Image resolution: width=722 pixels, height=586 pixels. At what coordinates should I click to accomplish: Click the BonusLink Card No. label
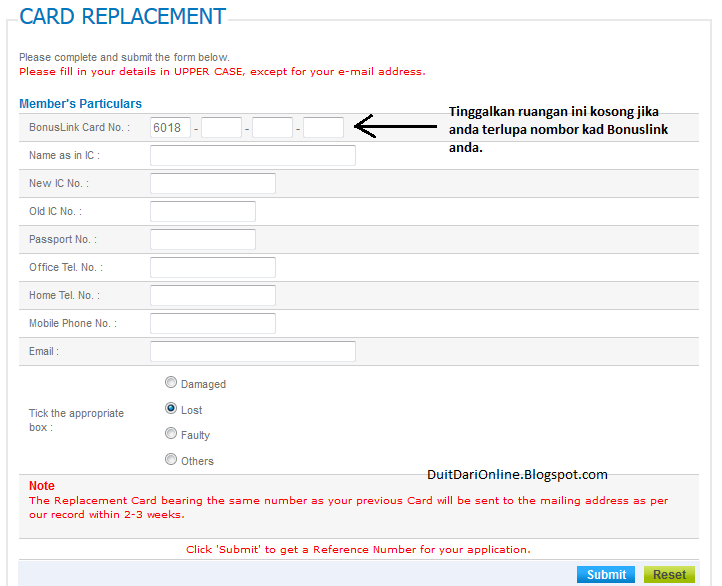[79, 128]
